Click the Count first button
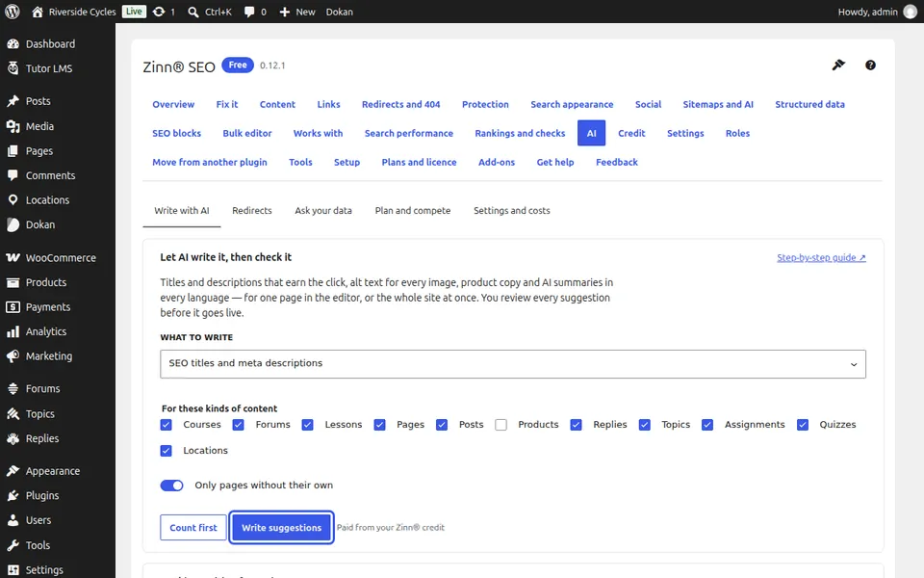This screenshot has height=578, width=924. [x=193, y=528]
